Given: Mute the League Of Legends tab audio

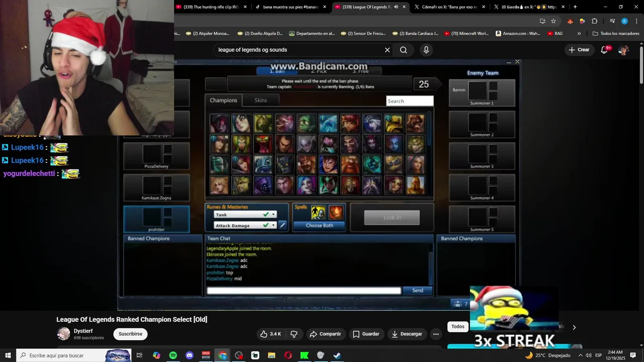Looking at the screenshot, I should (x=396, y=7).
